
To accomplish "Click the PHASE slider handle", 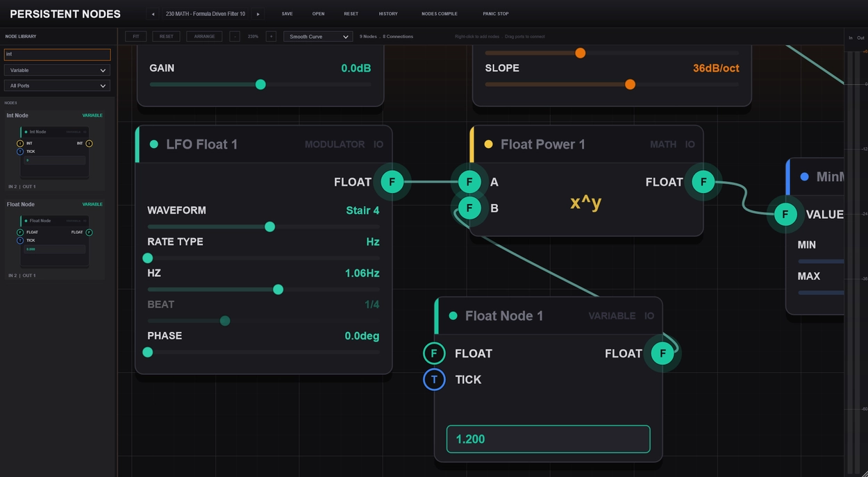I will tap(147, 352).
